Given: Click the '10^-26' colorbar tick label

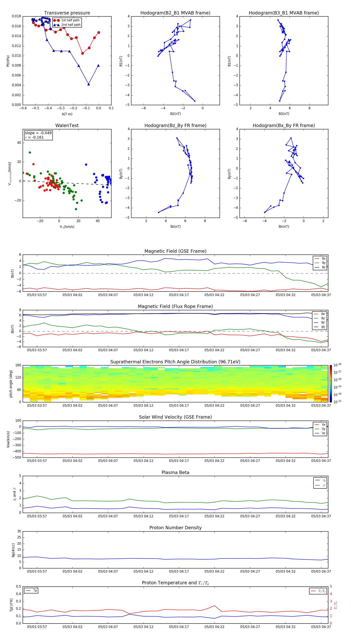Looking at the screenshot, I should (337, 365).
